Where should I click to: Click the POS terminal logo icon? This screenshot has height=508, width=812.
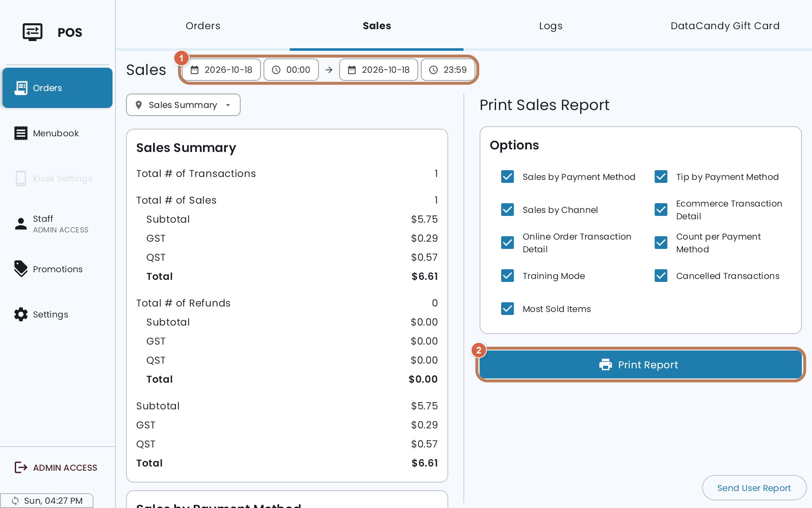tap(33, 32)
